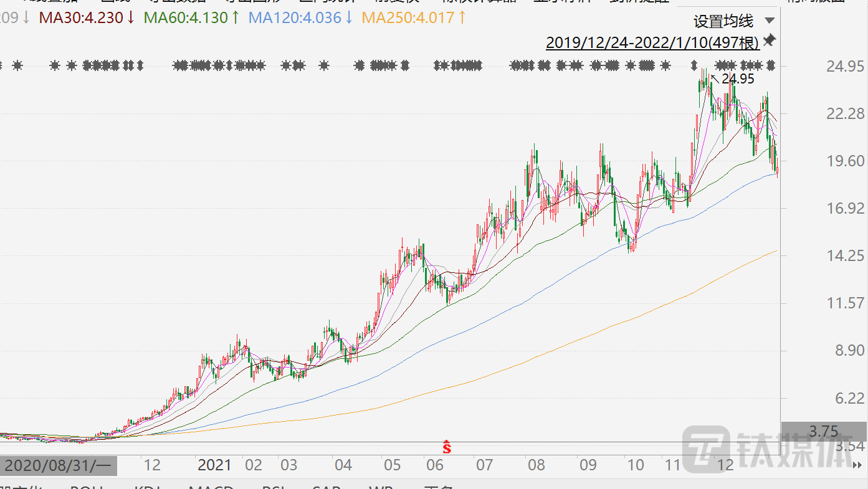Click the red S marker on timeline
The image size is (868, 489).
click(x=447, y=447)
